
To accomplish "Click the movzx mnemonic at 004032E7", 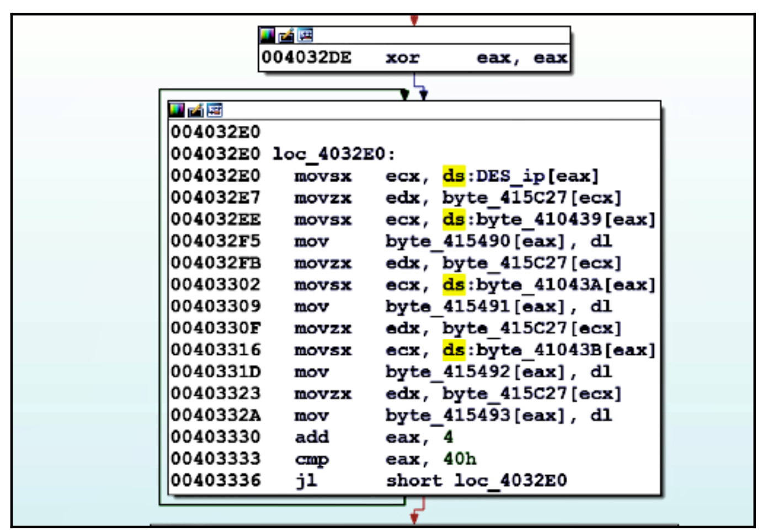I will coord(323,198).
